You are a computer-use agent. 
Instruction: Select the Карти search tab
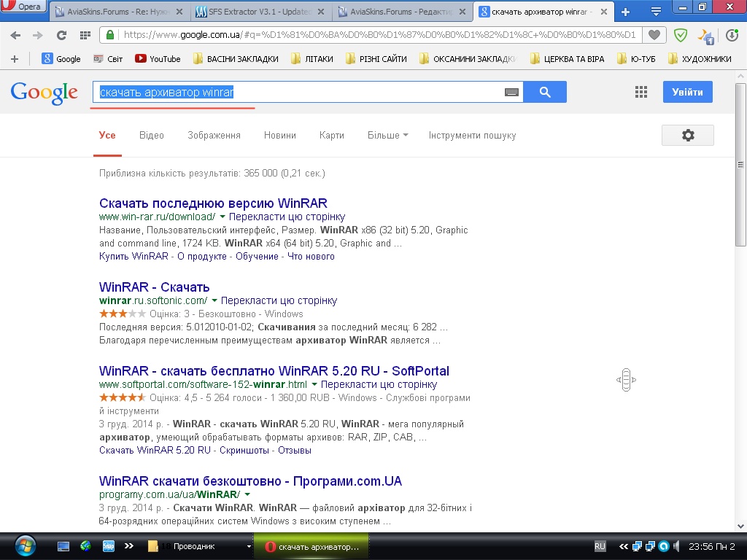coord(332,135)
